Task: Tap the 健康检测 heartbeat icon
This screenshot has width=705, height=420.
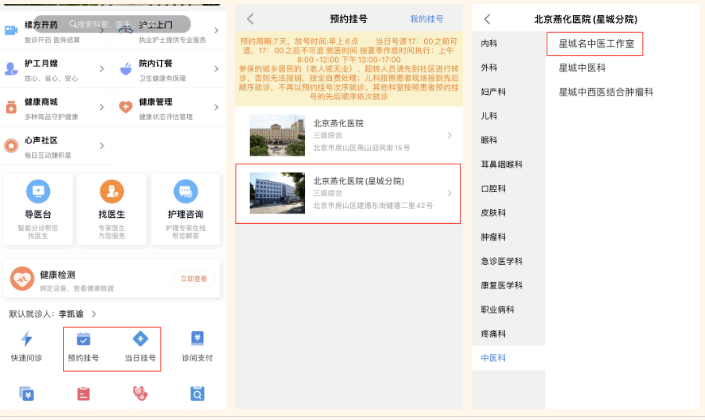Action: click(23, 279)
